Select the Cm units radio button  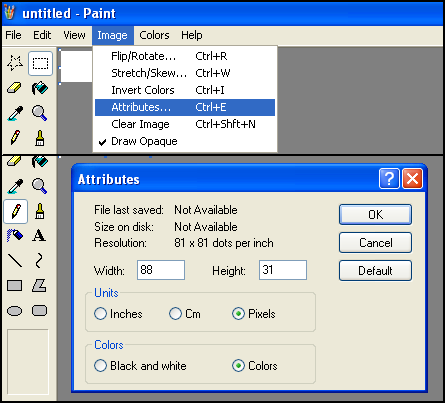coord(175,314)
